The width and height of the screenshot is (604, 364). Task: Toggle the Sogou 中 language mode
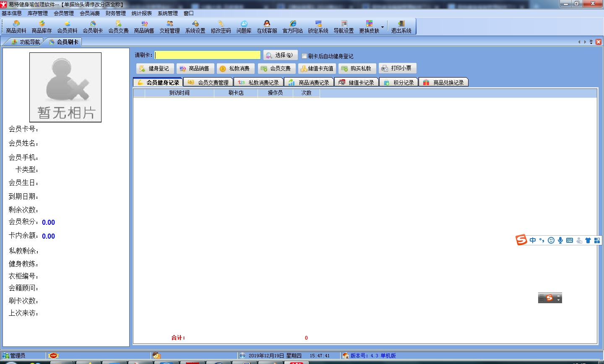tap(533, 240)
